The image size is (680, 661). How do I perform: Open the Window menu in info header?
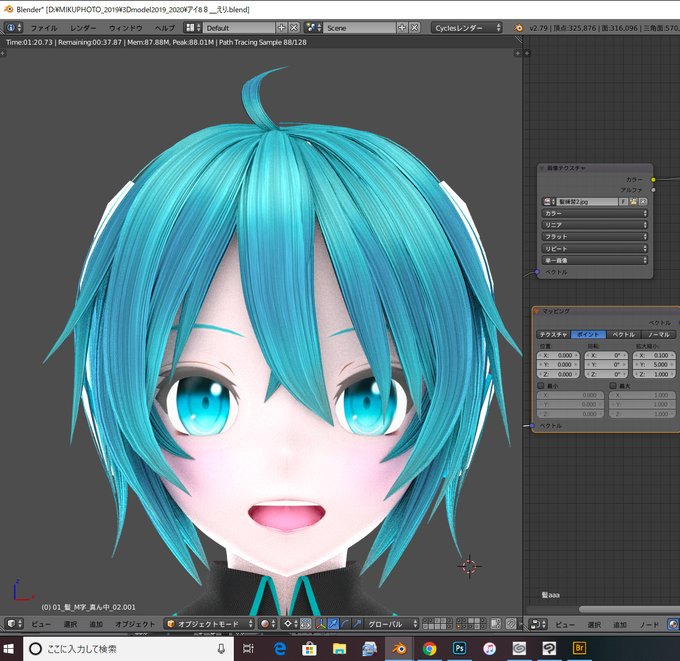tap(126, 28)
